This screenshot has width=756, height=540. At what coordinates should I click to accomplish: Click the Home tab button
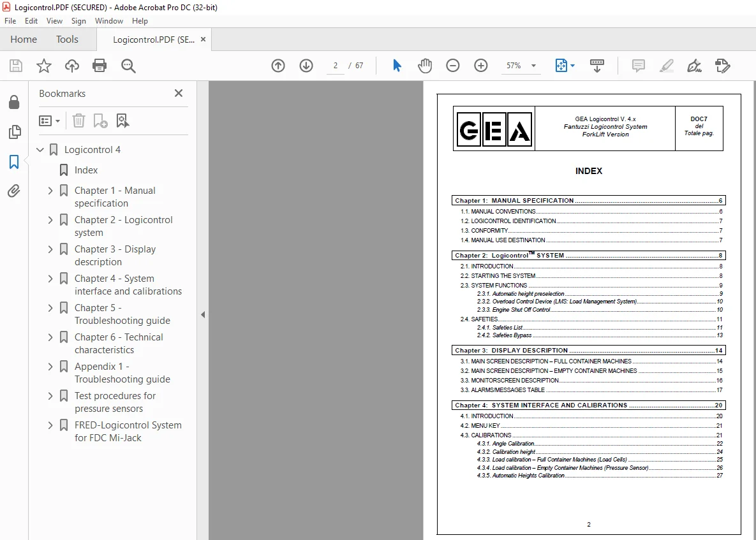click(24, 39)
